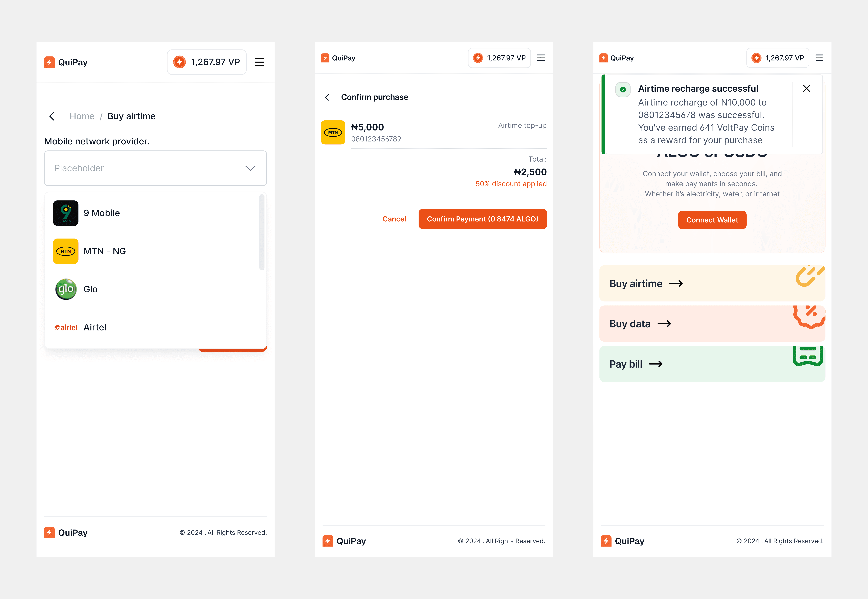This screenshot has width=868, height=599.
Task: Click the green success checkmark in the toast
Action: click(623, 90)
